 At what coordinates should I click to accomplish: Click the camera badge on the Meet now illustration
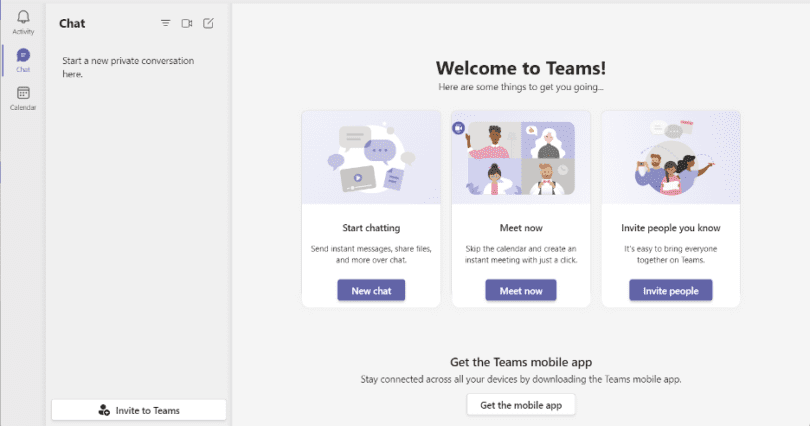[458, 128]
